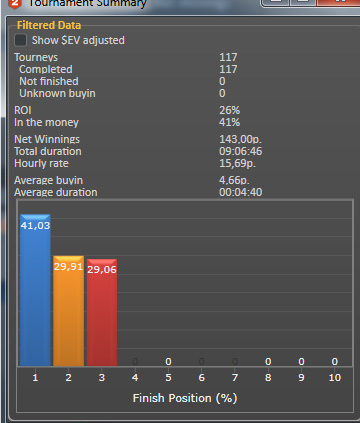
Task: Enable the Show $EV adjusted checkbox
Action: point(20,40)
